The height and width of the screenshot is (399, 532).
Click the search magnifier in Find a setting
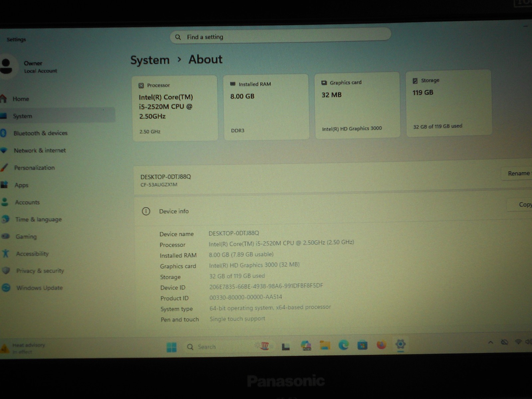pyautogui.click(x=178, y=37)
